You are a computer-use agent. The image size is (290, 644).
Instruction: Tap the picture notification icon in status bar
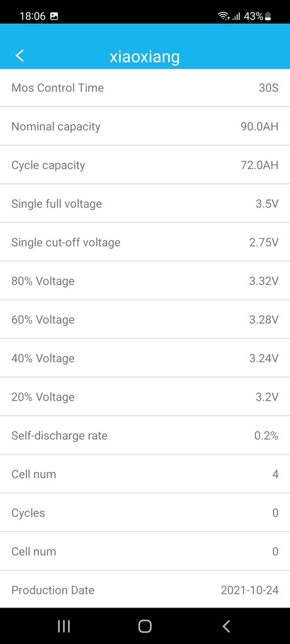(x=54, y=16)
